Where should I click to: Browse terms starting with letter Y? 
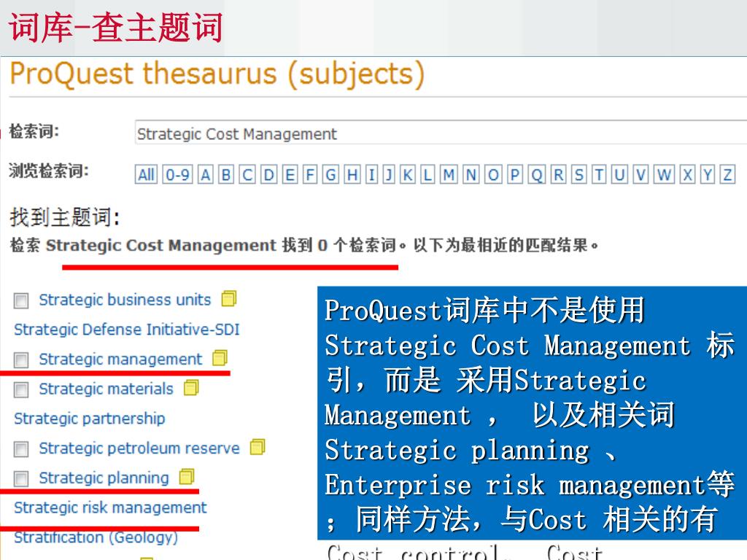coord(708,175)
